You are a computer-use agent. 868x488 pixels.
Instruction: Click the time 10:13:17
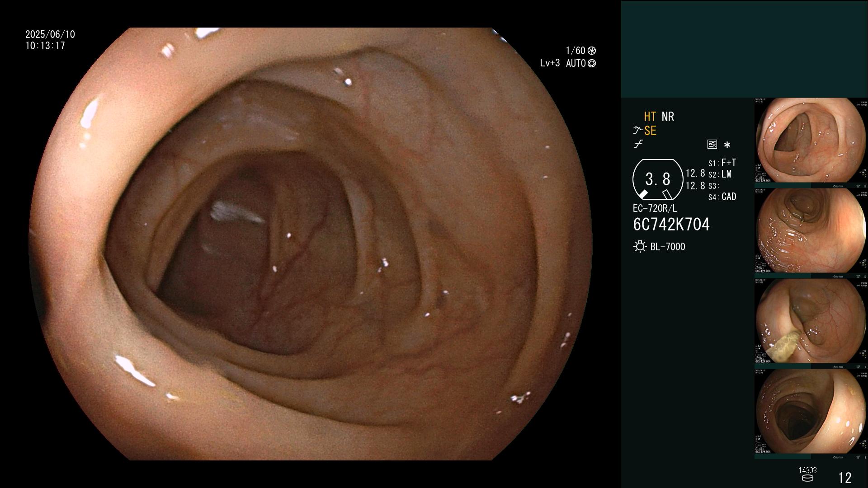tap(45, 46)
